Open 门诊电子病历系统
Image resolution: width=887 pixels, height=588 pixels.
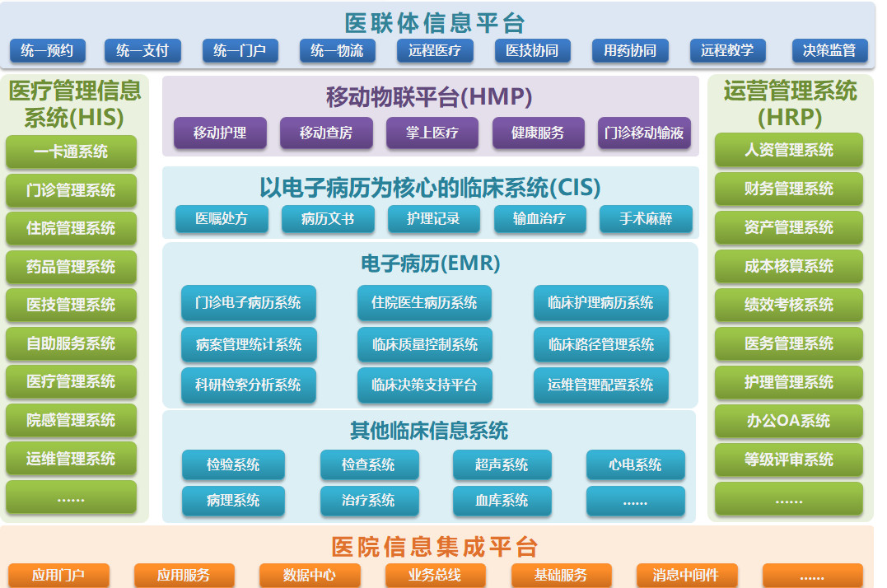[248, 303]
